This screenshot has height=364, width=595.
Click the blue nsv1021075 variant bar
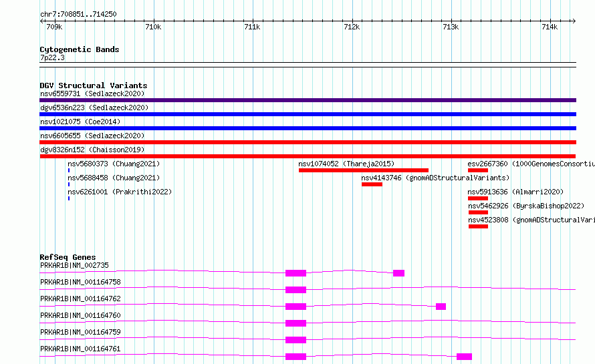[308, 128]
